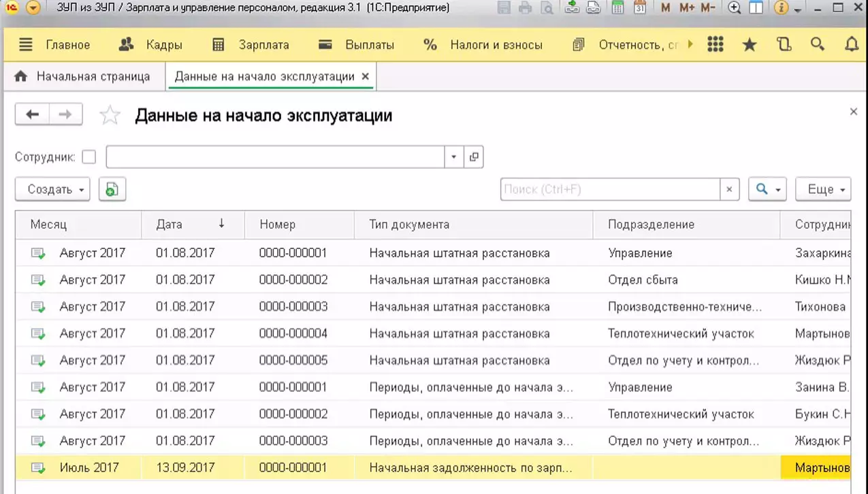Click the Сотрудник input field
This screenshot has width=868, height=494.
pos(275,157)
